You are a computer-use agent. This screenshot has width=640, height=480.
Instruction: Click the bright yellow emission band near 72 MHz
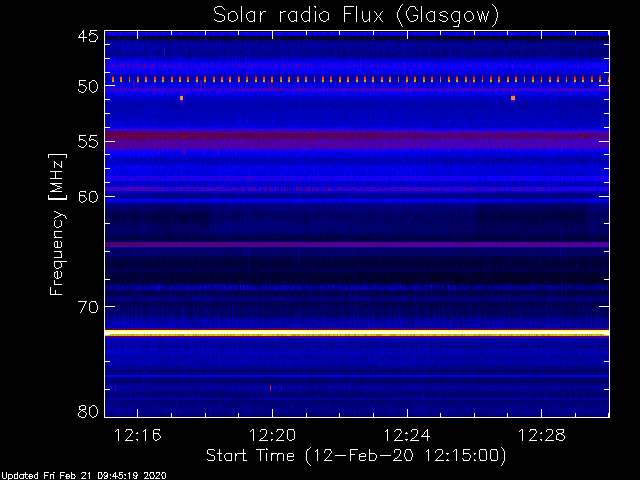coord(357,333)
